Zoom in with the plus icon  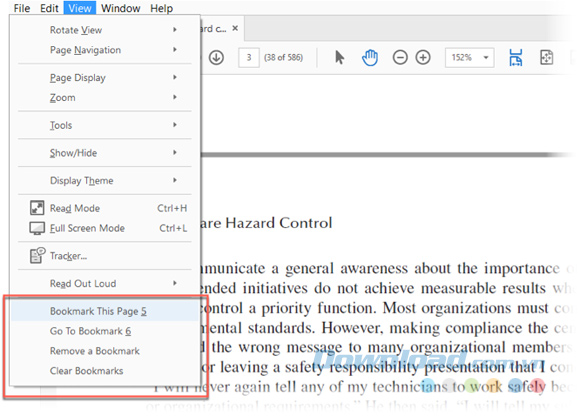pyautogui.click(x=423, y=57)
